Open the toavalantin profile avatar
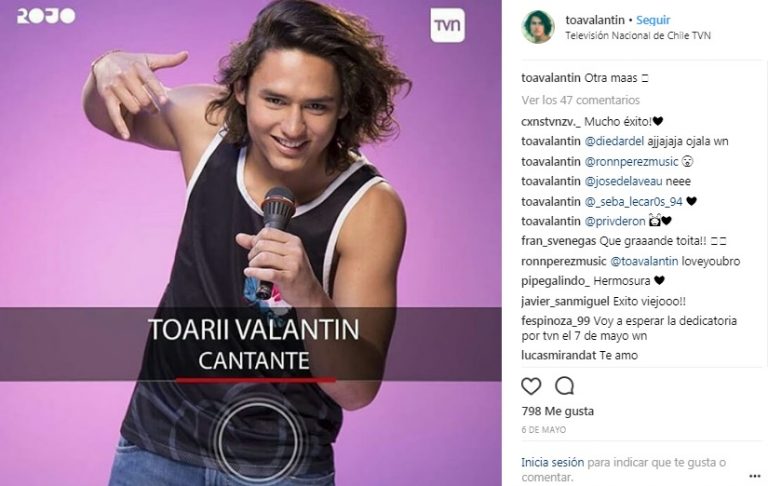 (538, 27)
